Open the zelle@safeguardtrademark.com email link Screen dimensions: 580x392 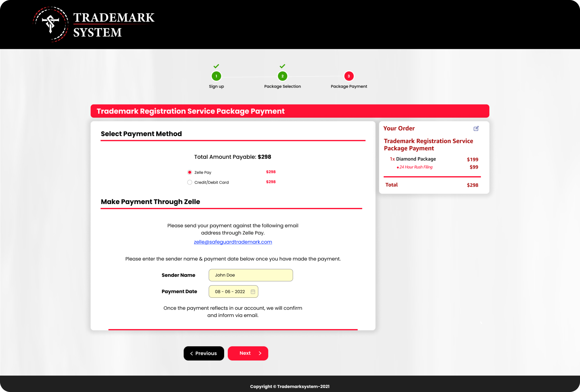[233, 242]
